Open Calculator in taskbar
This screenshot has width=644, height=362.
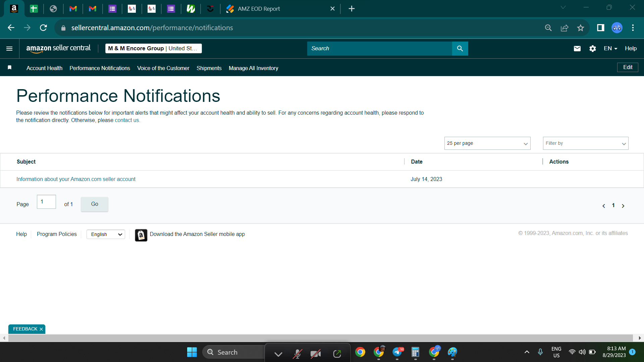(415, 352)
